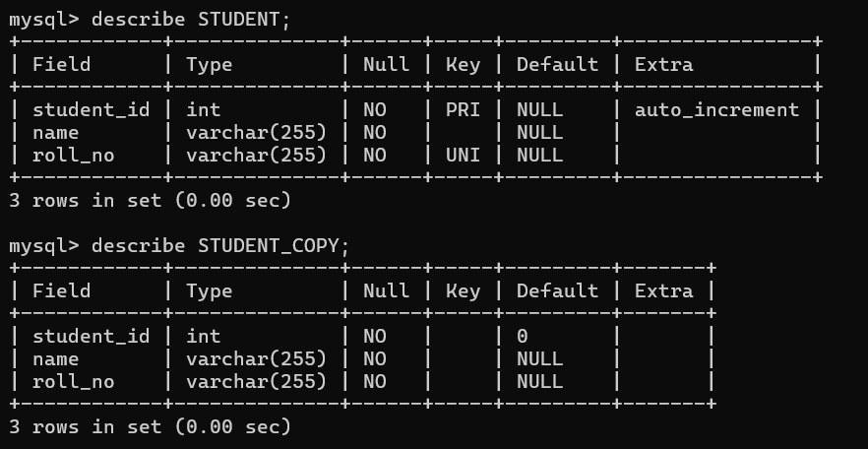This screenshot has height=449, width=868.
Task: Click the "name" field in the STUDENT_COPY table
Action: (x=55, y=358)
